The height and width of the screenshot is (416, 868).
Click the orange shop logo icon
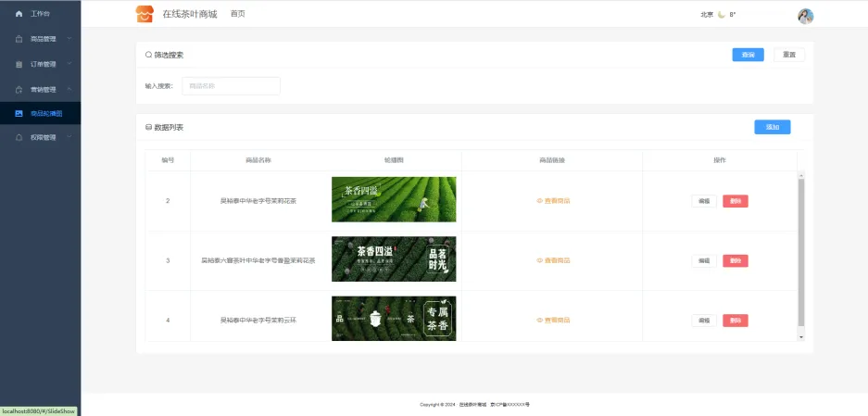point(145,14)
